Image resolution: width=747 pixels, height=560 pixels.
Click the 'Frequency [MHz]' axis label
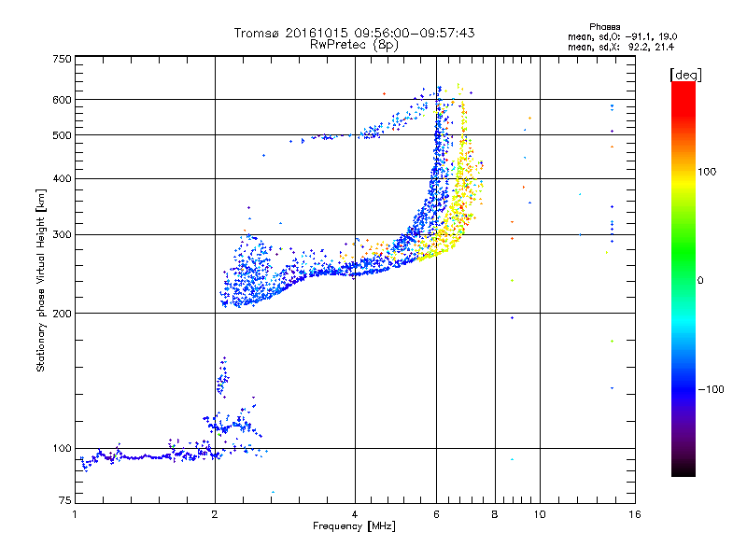[x=354, y=526]
